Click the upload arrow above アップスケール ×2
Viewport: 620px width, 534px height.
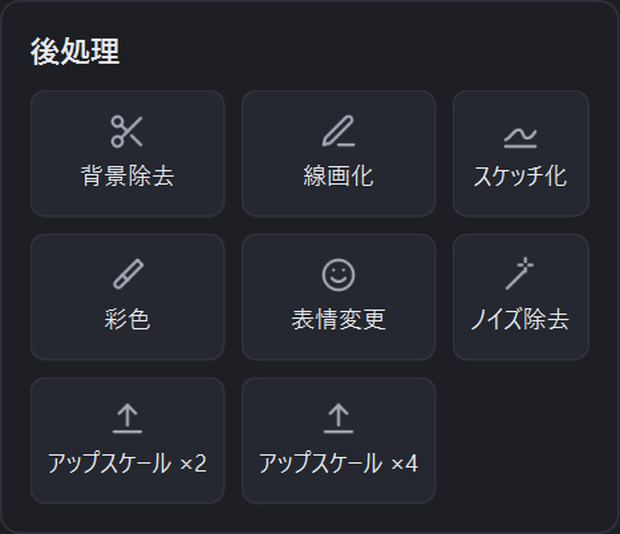coord(127,418)
